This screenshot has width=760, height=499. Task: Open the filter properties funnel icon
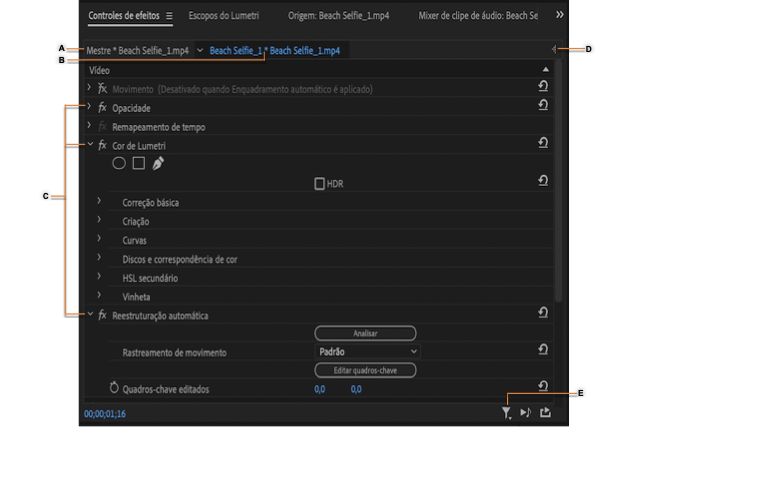[507, 413]
